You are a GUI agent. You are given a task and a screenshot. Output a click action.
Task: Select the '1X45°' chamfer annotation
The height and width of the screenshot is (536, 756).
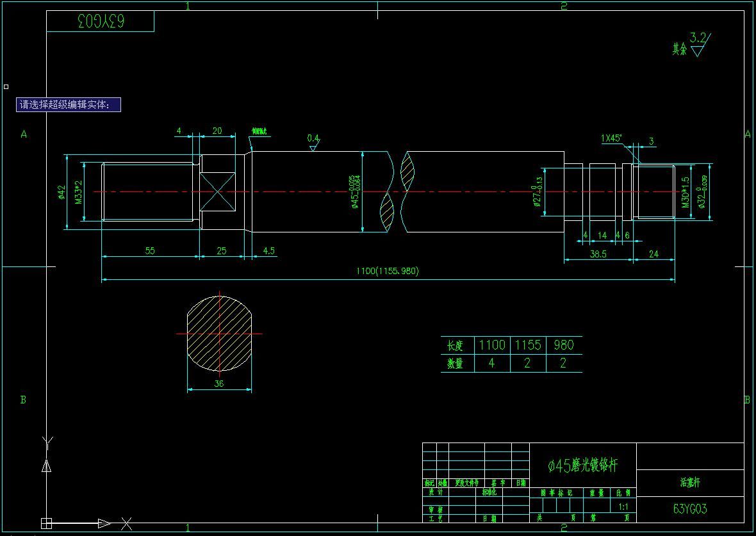pos(611,138)
